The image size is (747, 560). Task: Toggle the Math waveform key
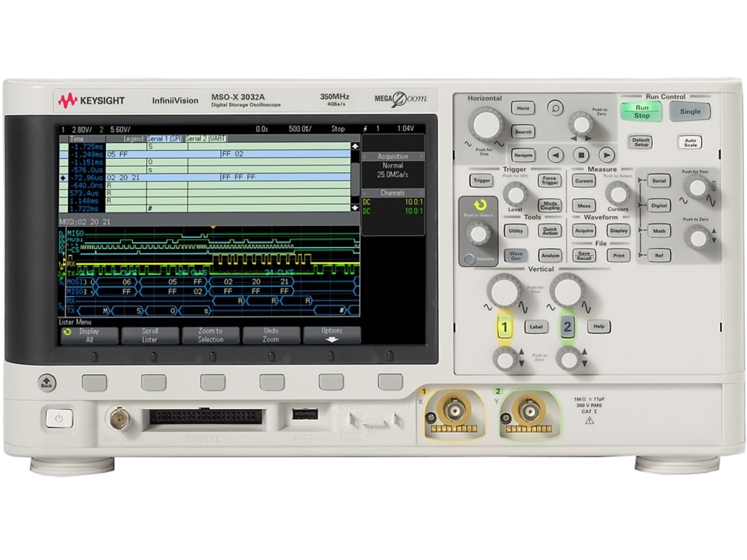659,231
